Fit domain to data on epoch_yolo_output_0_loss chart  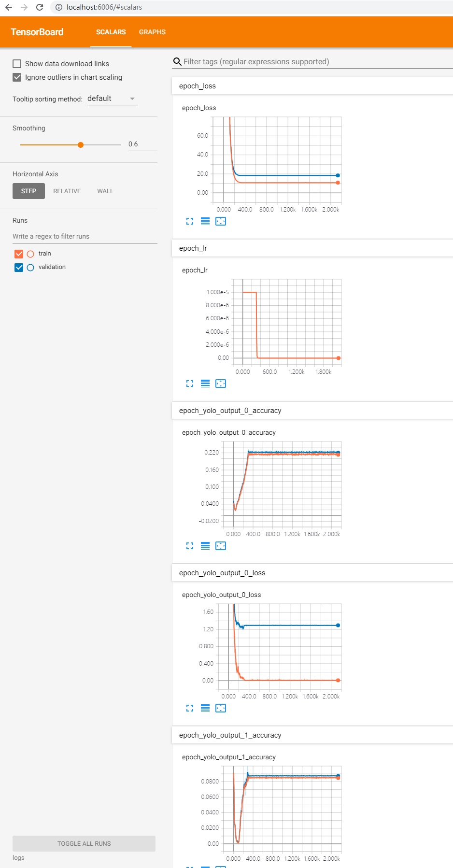(221, 708)
